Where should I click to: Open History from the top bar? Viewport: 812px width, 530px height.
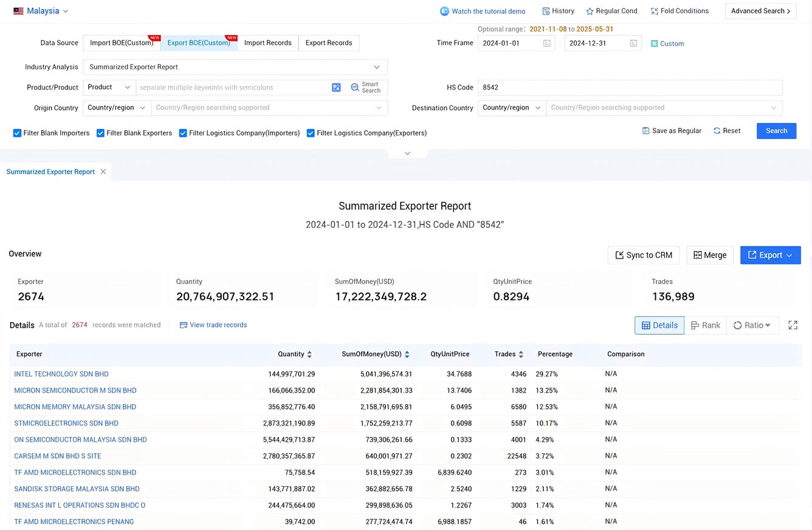558,11
